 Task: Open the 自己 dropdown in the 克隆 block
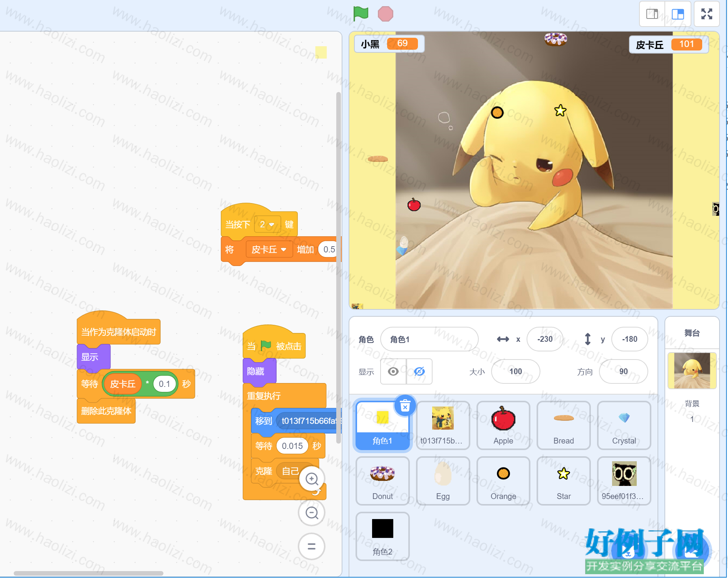click(295, 471)
